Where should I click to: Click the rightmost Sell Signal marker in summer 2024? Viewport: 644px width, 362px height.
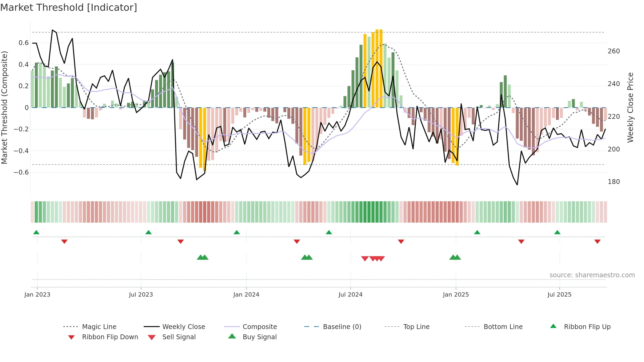click(381, 258)
